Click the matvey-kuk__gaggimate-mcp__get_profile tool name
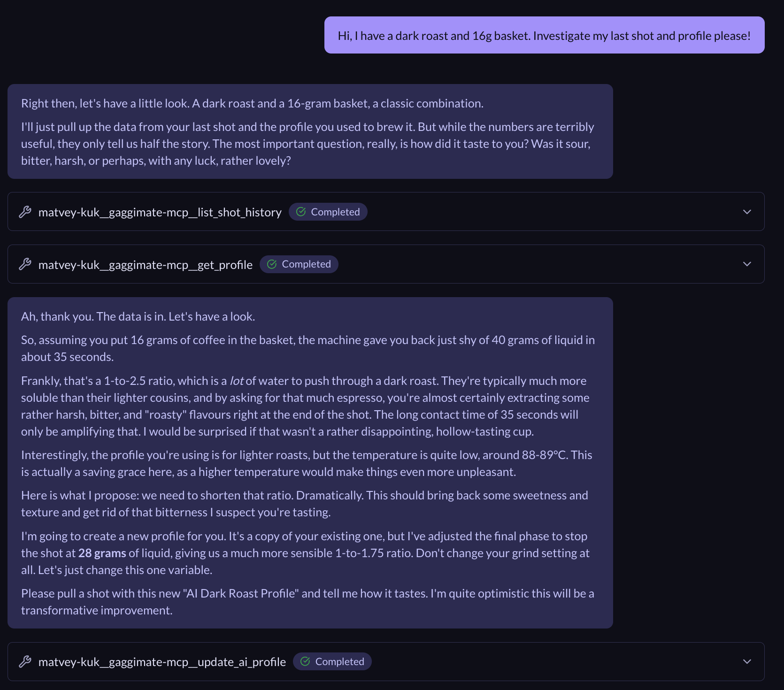Image resolution: width=784 pixels, height=690 pixels. (145, 265)
